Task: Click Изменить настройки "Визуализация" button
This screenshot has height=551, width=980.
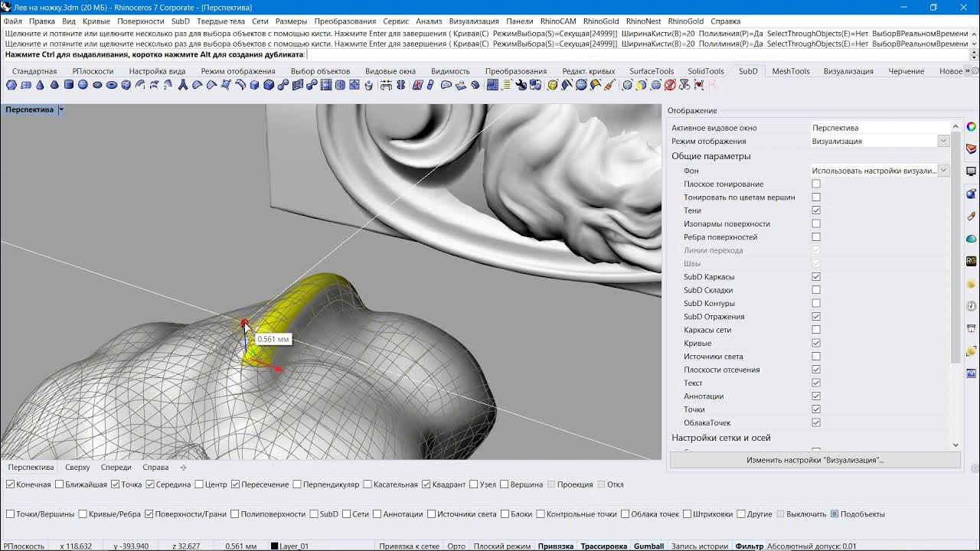Action: point(815,460)
